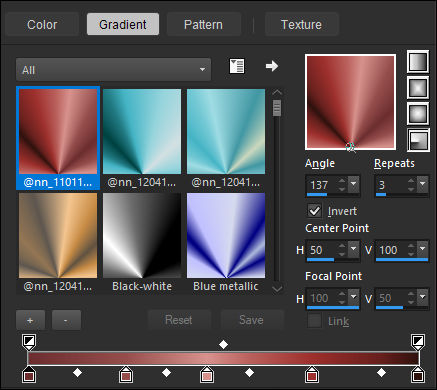Select the Radial gradient style icon
The height and width of the screenshot is (390, 437).
(x=418, y=140)
